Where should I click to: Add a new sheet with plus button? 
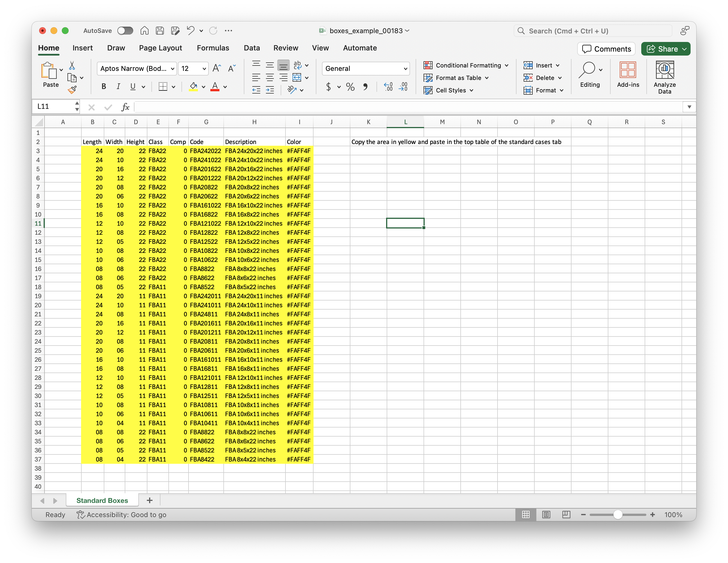[x=150, y=500]
